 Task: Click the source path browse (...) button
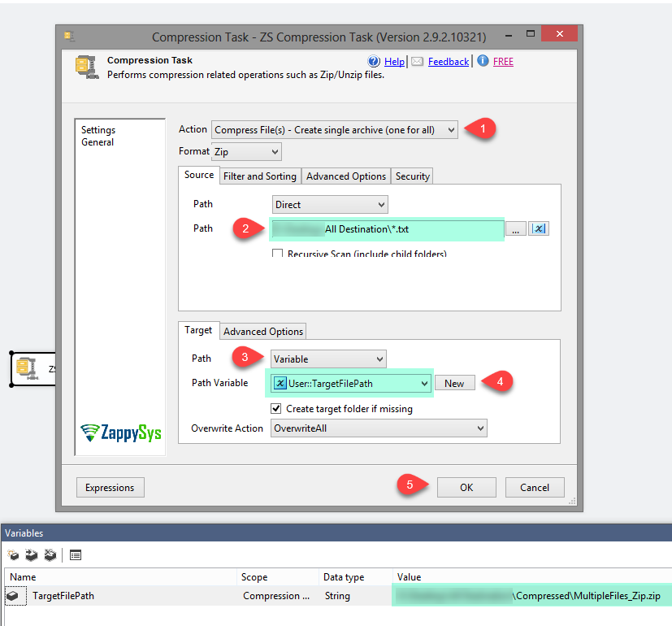(515, 228)
